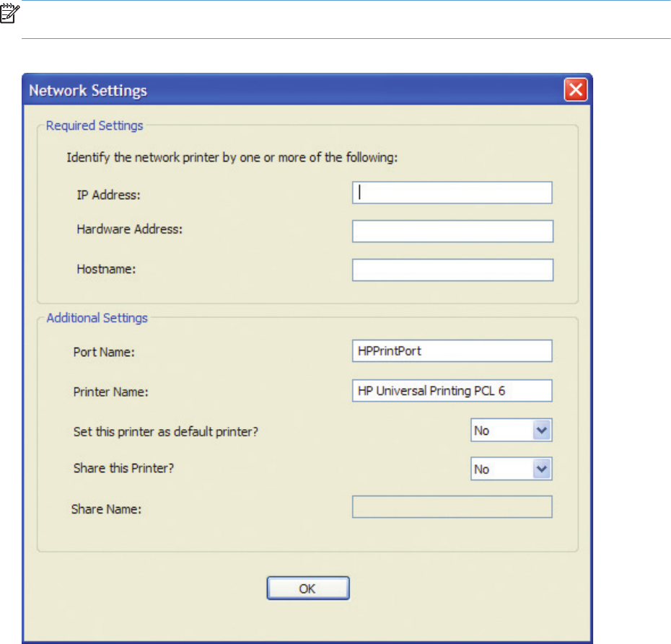This screenshot has width=671, height=644.
Task: Click the 'Hardware Address:' label
Action: pos(130,229)
